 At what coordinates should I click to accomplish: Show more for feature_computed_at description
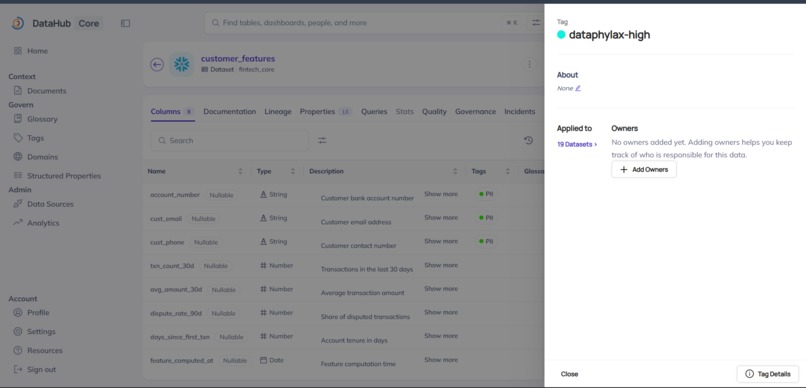tap(441, 360)
